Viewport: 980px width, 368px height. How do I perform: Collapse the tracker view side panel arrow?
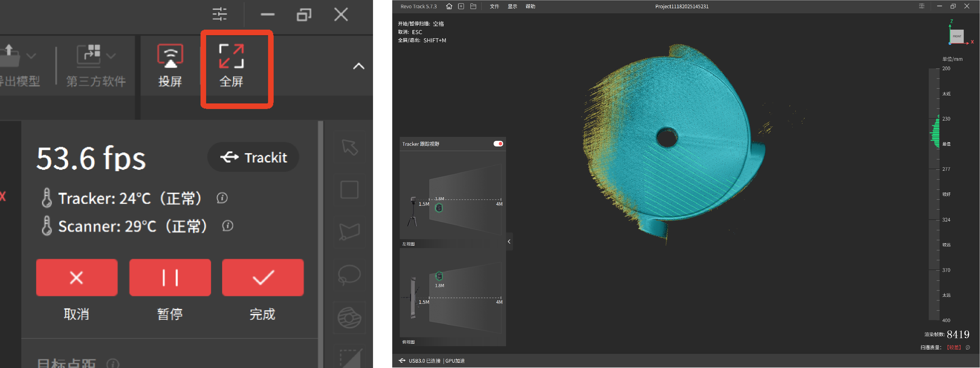point(509,242)
